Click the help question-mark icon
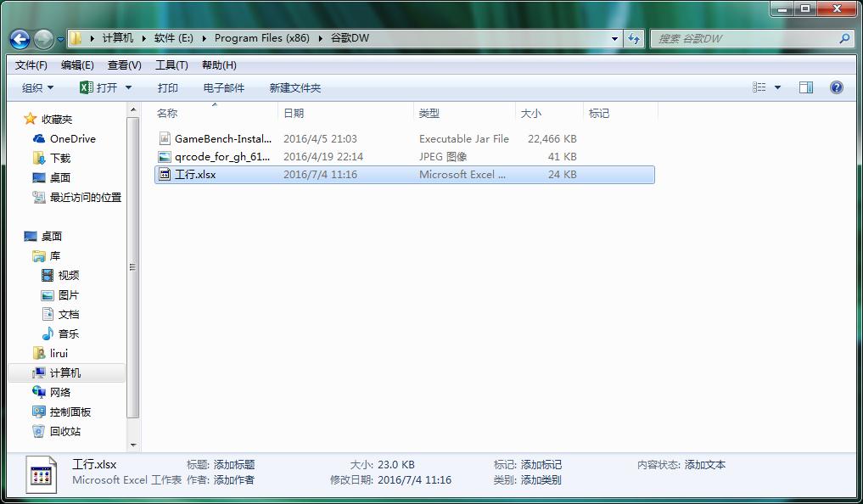Image resolution: width=863 pixels, height=504 pixels. click(x=836, y=87)
